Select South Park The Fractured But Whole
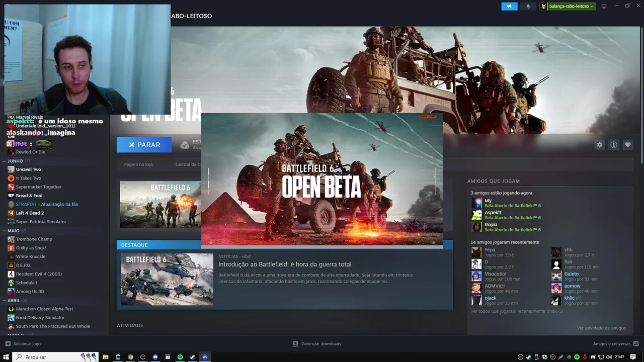The image size is (644, 362). coord(53,326)
